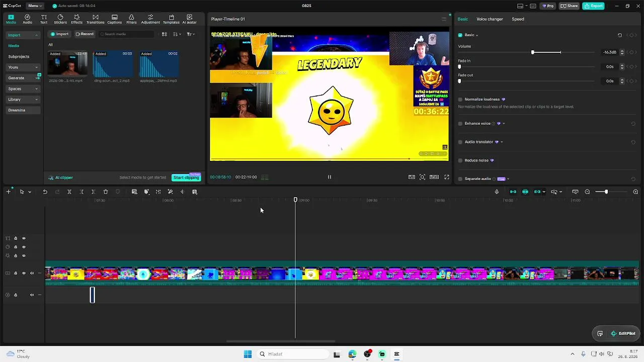Zoom out the timeline with minus icon
The width and height of the screenshot is (644, 362).
point(587,192)
